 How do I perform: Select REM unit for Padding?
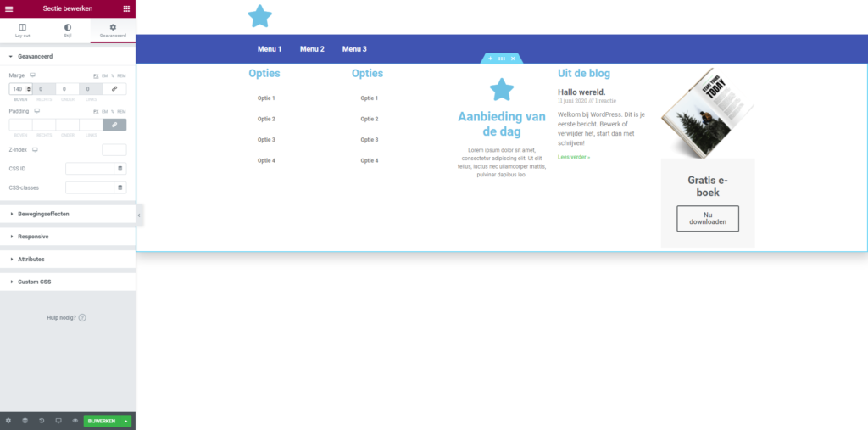121,111
